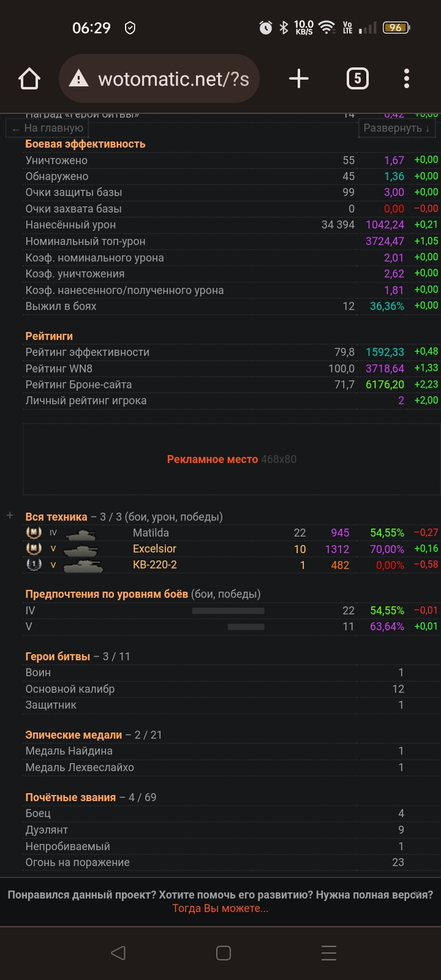Go back via '← На главную'
Image resolution: width=441 pixels, height=980 pixels.
tap(48, 129)
